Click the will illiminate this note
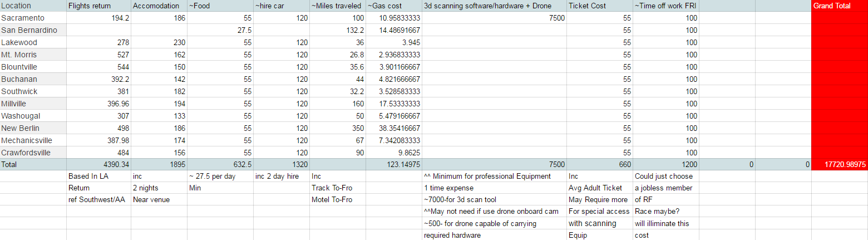Screen dimensions: 868x240 tap(666, 223)
